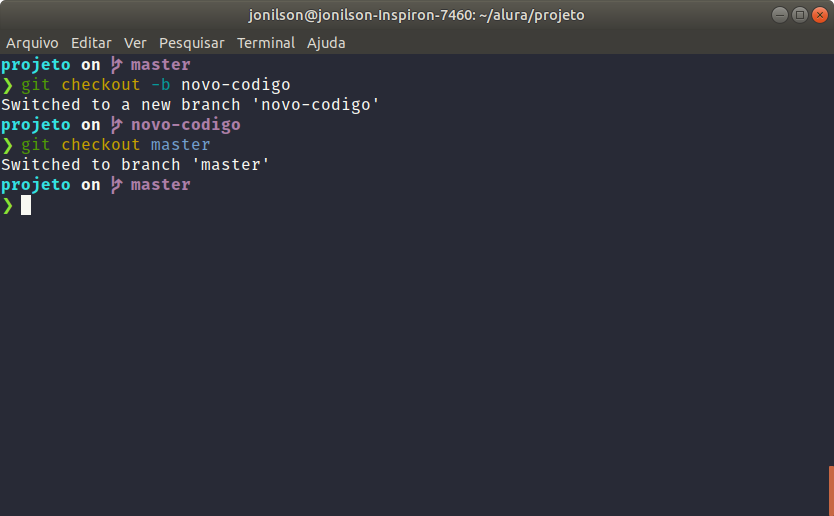The width and height of the screenshot is (834, 516).
Task: Minimize the terminal window
Action: [x=780, y=15]
